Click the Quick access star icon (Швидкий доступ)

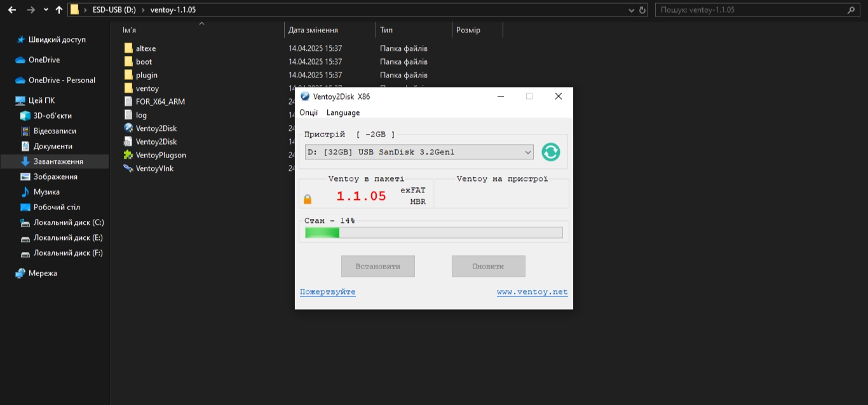pos(21,39)
